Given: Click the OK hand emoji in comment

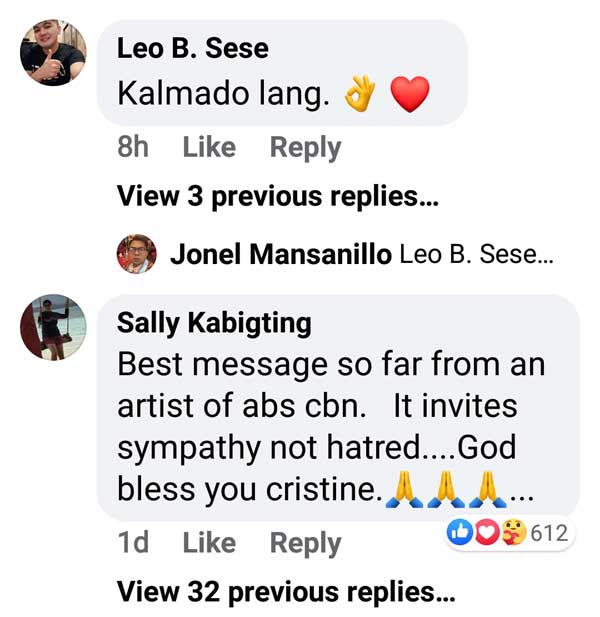Looking at the screenshot, I should [360, 95].
